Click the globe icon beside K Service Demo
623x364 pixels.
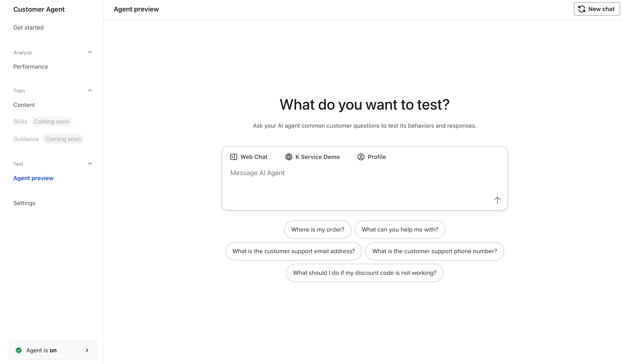click(x=289, y=157)
